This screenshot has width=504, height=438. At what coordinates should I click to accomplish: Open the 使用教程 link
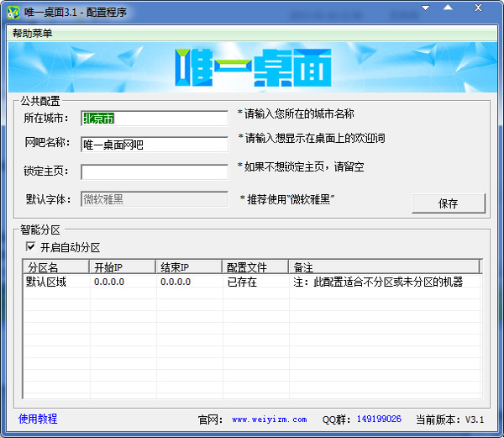point(38,419)
